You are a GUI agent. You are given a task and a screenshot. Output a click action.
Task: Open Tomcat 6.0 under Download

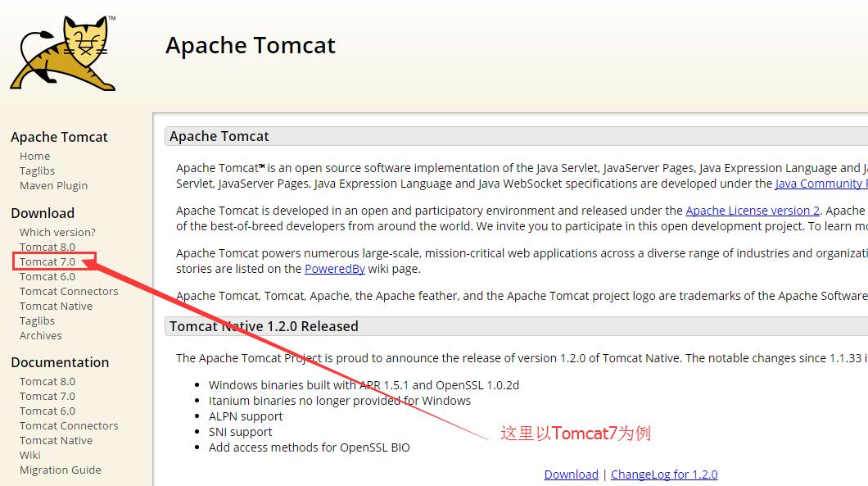click(47, 276)
